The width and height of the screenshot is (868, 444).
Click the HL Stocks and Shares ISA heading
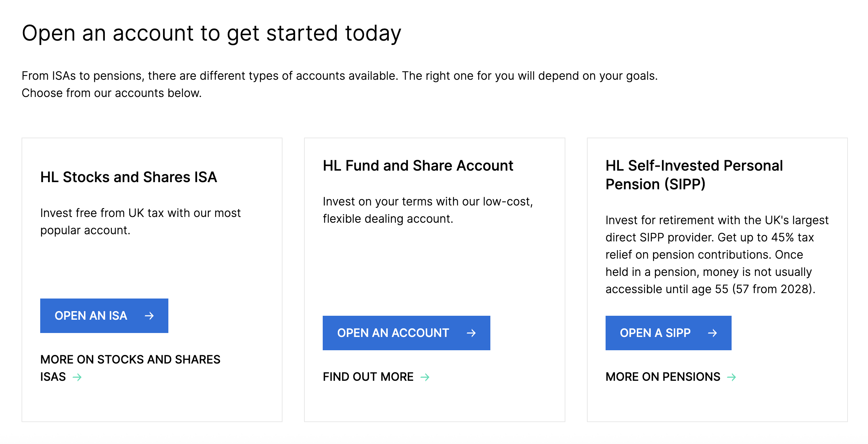(129, 177)
